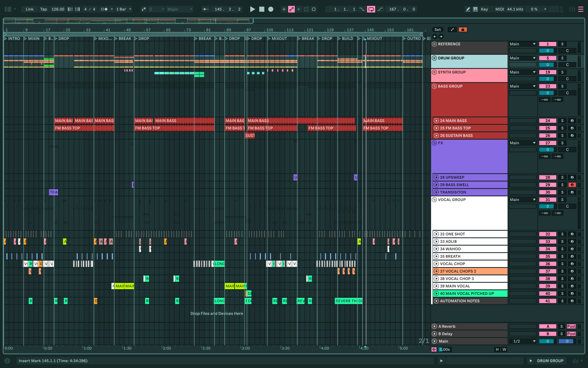The height and width of the screenshot is (368, 588).
Task: Enable the Follow playback arrow
Action: pyautogui.click(x=205, y=9)
